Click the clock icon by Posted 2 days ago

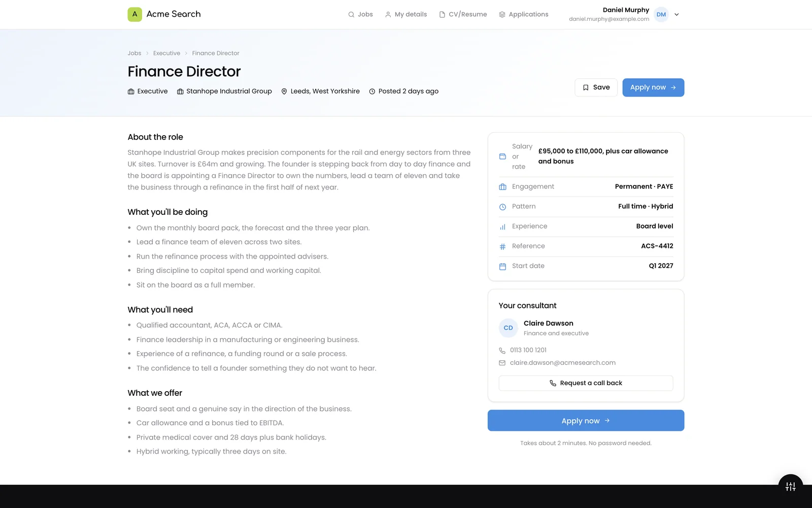point(372,91)
